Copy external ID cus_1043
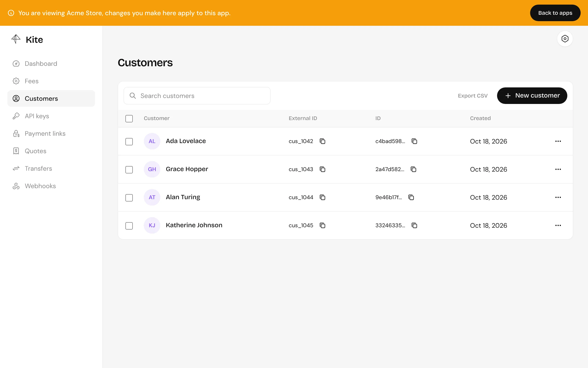The width and height of the screenshot is (588, 368). 322,169
